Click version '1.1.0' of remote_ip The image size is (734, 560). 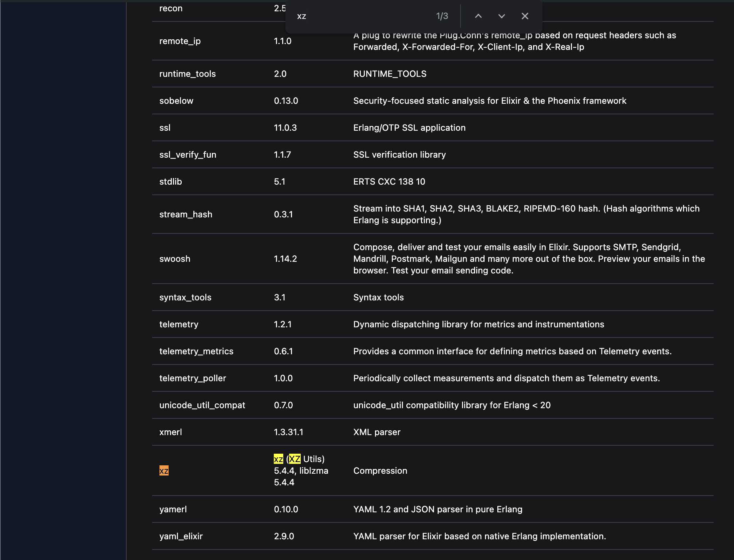(283, 41)
